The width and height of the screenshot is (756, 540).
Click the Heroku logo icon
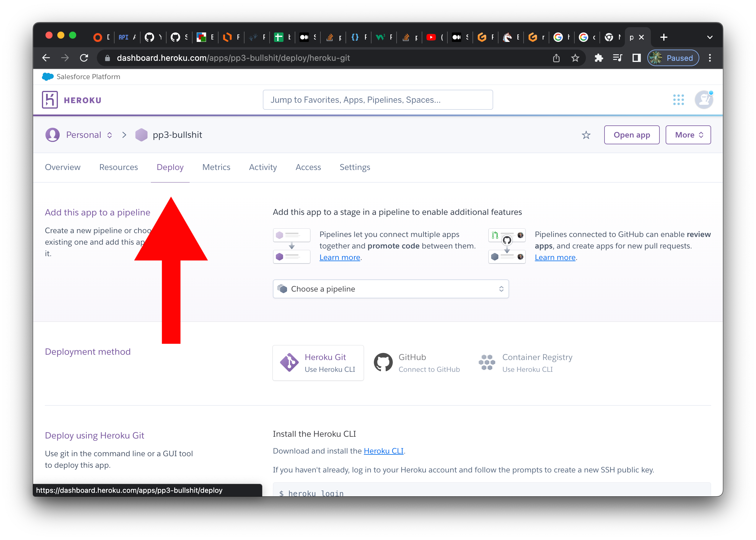50,100
